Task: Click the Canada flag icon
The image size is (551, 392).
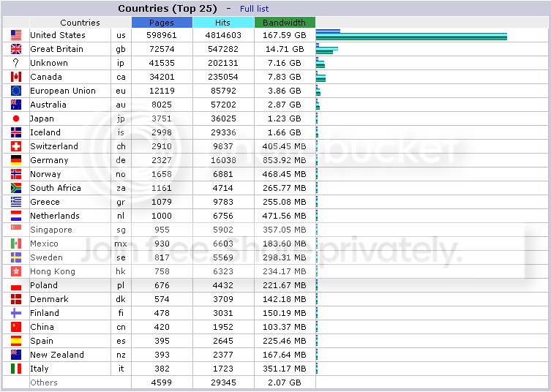Action: [16, 77]
